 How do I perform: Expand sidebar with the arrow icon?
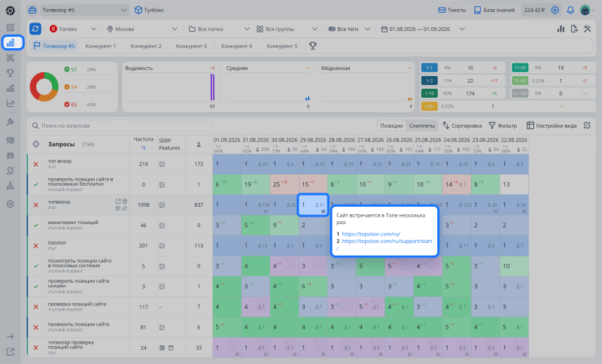point(11,337)
